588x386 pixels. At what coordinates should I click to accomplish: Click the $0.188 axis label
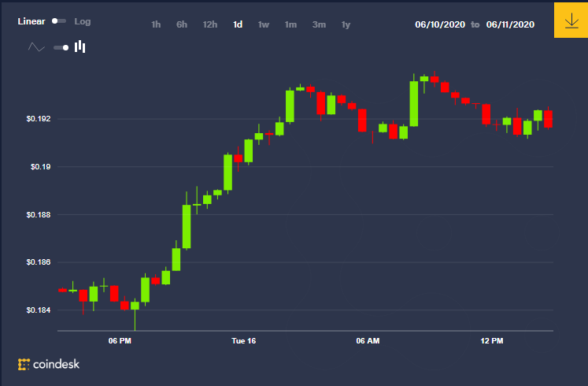[39, 214]
